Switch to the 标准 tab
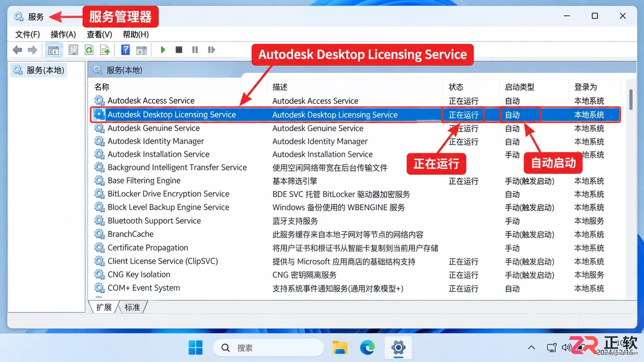 coord(132,307)
